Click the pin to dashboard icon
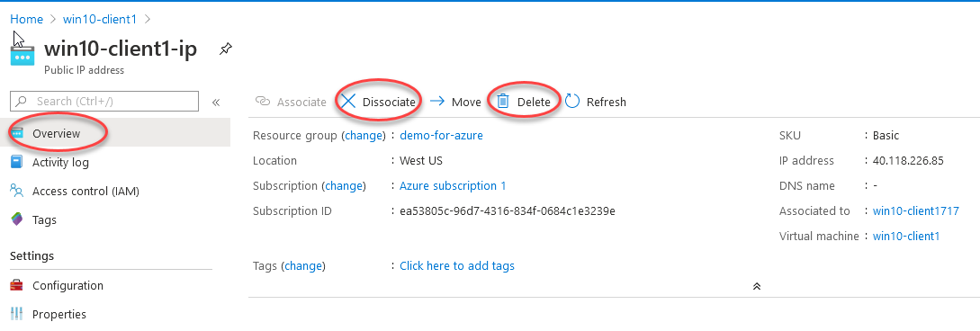 tap(226, 49)
